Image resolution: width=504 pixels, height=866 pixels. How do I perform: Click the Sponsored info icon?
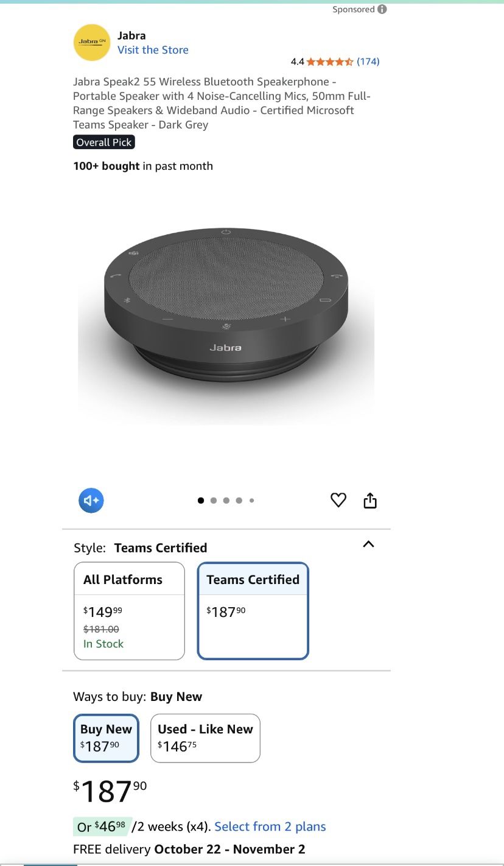click(x=382, y=9)
